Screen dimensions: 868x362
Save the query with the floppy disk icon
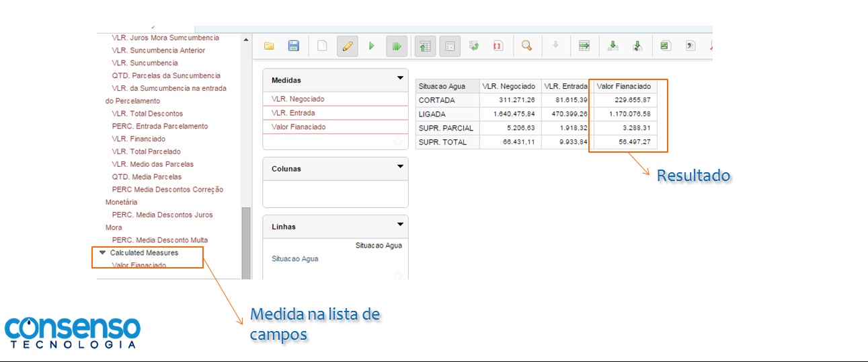point(294,46)
